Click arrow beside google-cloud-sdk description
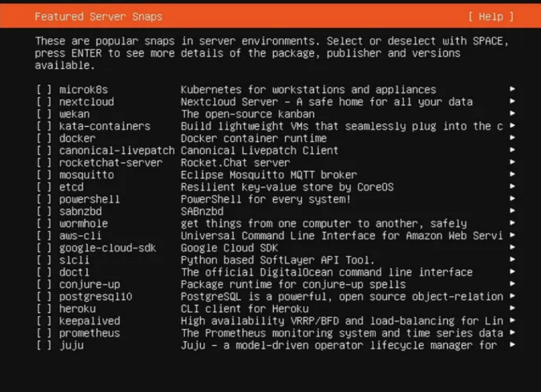Viewport: 541px width, 392px height. coord(512,248)
